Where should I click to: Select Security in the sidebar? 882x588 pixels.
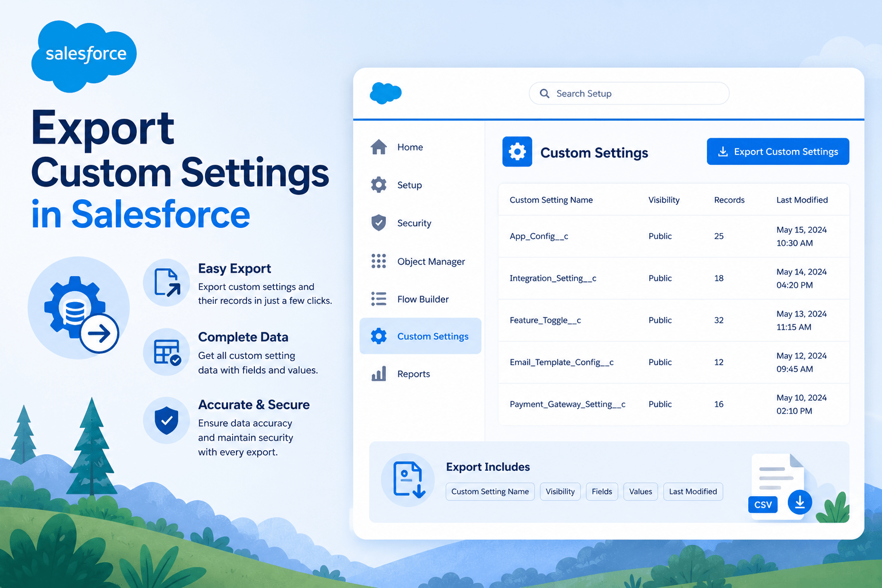420,223
